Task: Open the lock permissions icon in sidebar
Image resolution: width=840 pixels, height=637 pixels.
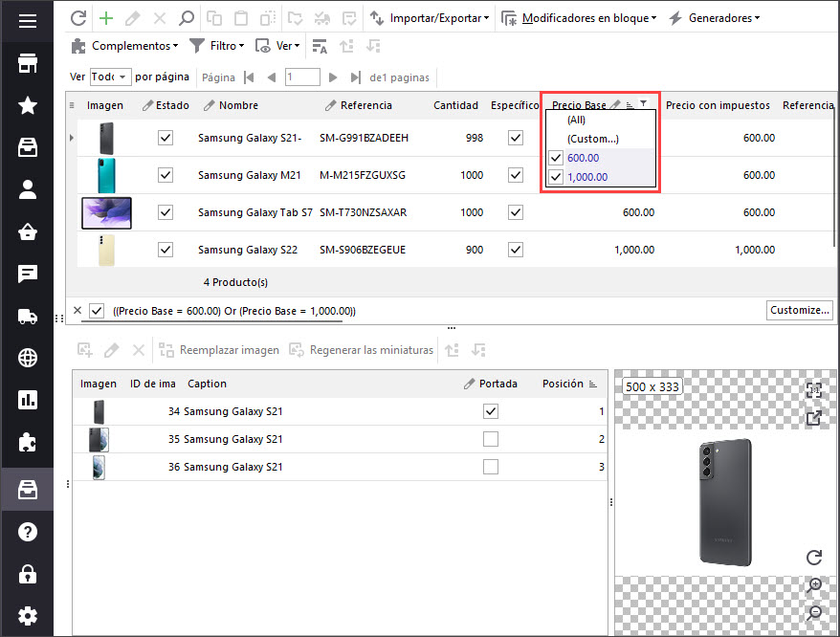Action: (x=28, y=574)
